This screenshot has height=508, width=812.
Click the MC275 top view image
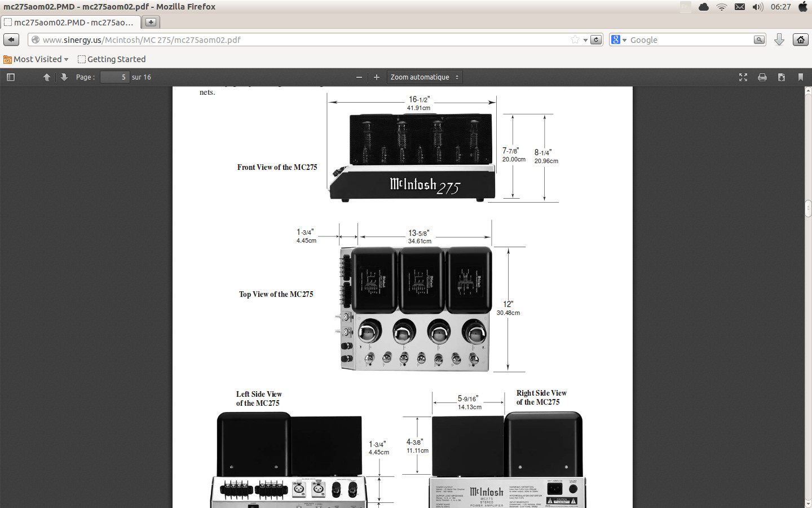click(414, 309)
